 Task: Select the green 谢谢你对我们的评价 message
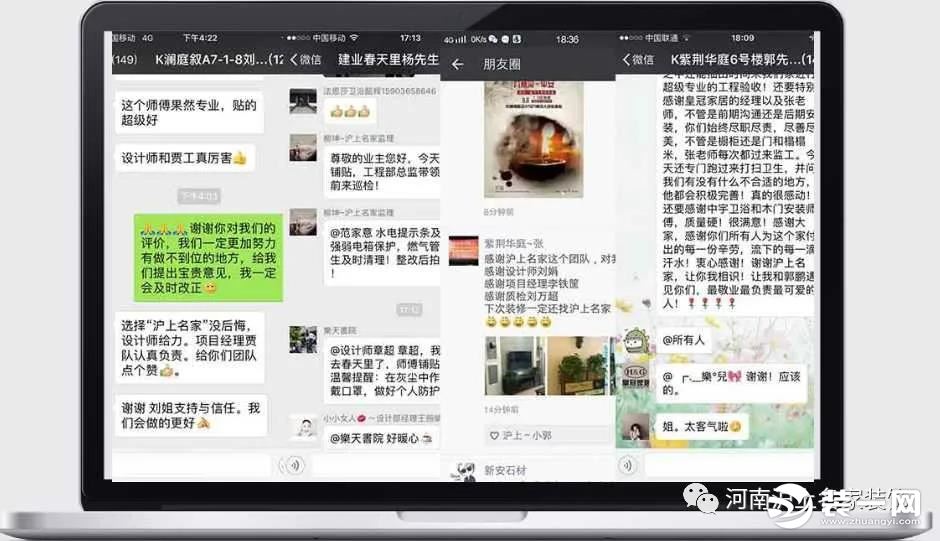pyautogui.click(x=208, y=258)
